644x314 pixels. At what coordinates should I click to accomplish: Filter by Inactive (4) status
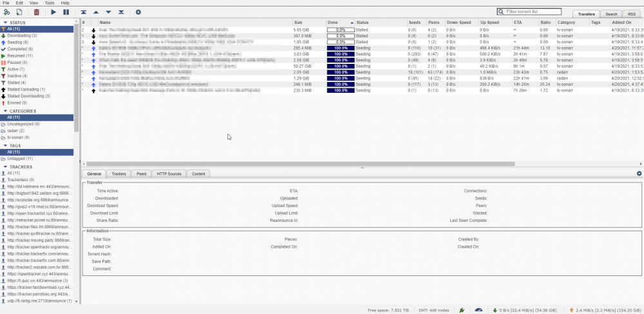[17, 75]
